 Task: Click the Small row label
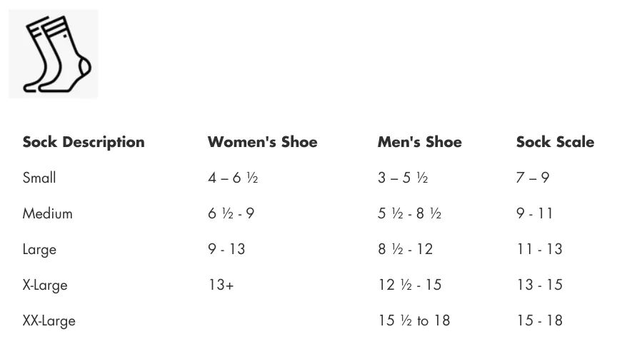(x=39, y=177)
